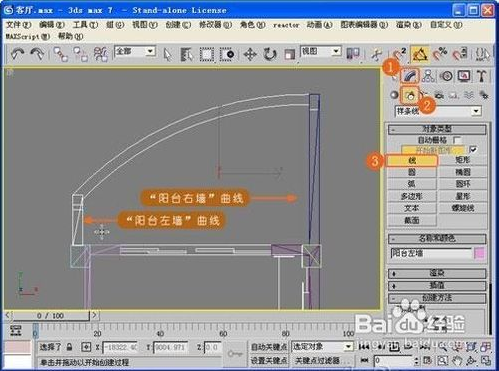499x371 pixels.
Task: Open the MAXScript menu
Action: (x=28, y=36)
